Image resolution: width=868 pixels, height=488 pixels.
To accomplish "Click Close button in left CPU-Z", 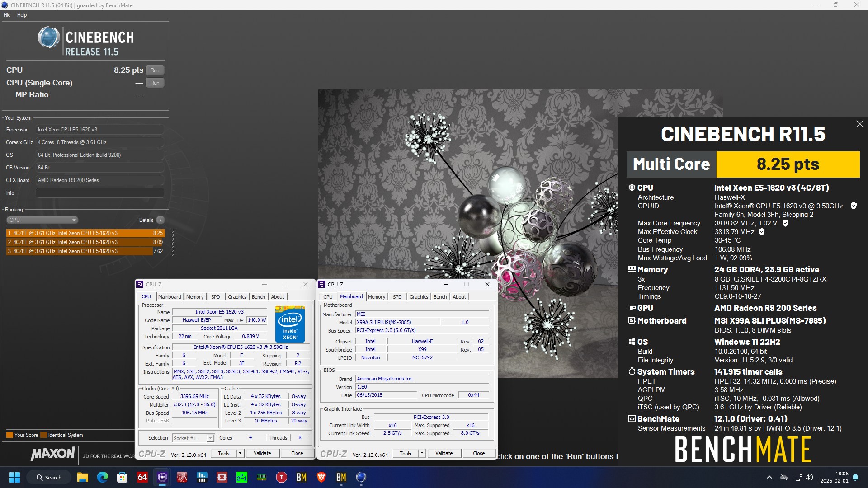I will [x=297, y=453].
